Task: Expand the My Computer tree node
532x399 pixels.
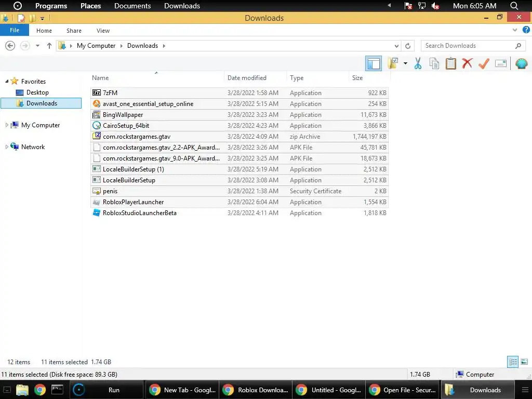Action: point(7,125)
